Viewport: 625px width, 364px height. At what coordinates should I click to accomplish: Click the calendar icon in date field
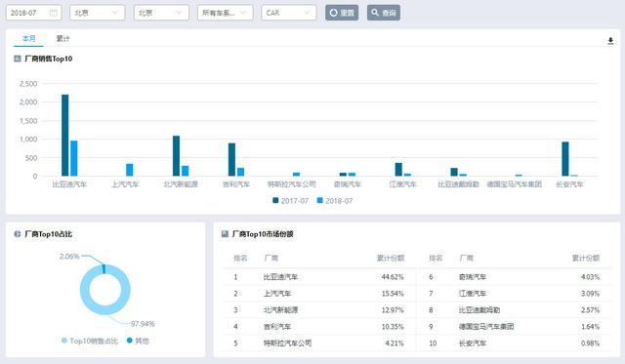pos(53,13)
